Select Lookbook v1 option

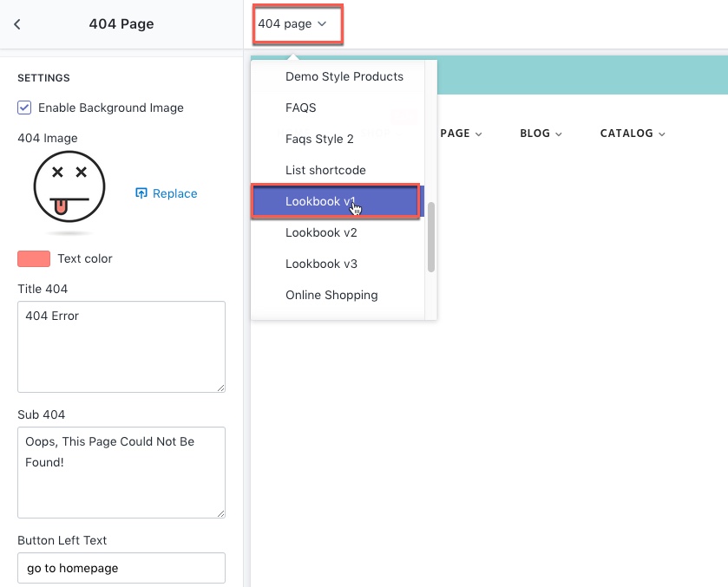[x=338, y=201]
